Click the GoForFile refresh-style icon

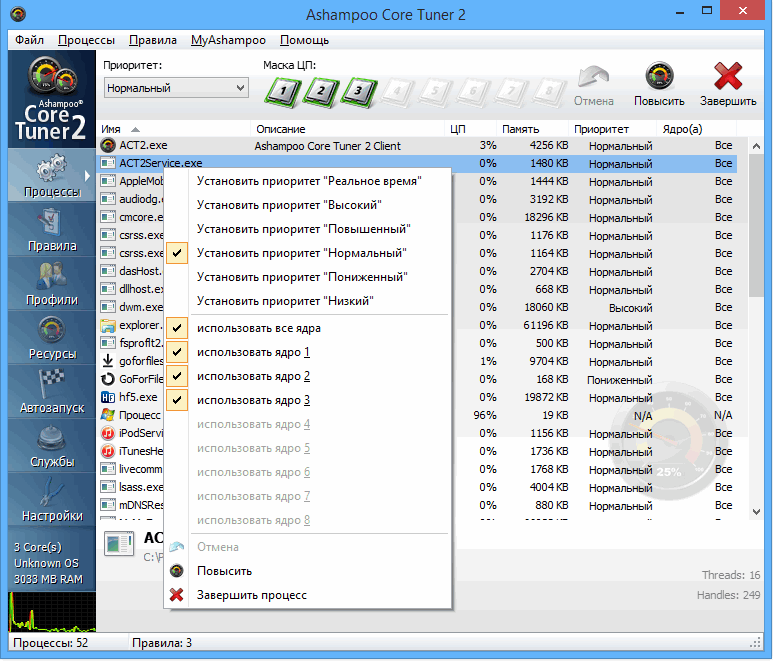[x=107, y=379]
